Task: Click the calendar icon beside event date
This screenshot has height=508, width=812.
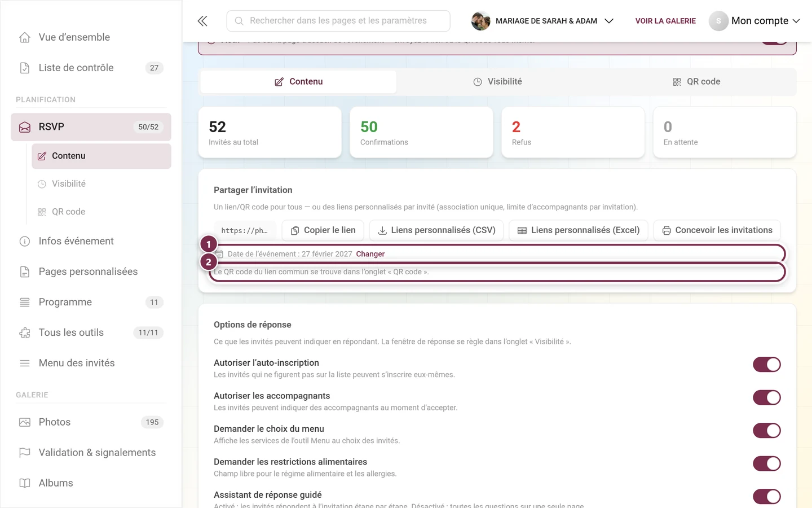Action: point(219,254)
